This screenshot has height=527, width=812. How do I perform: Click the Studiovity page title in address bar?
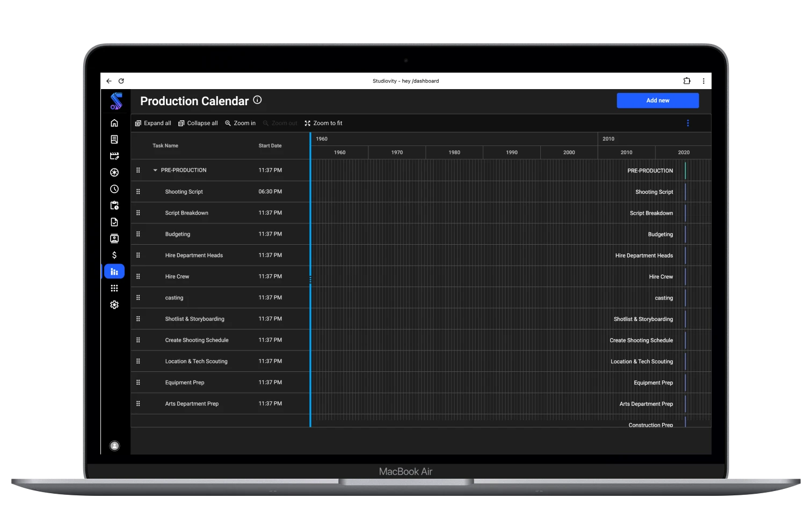pos(406,81)
